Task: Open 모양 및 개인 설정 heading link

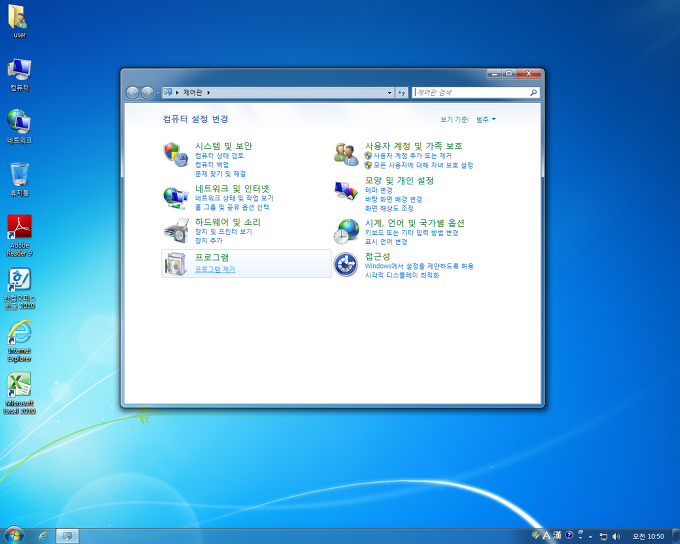Action: (x=399, y=180)
